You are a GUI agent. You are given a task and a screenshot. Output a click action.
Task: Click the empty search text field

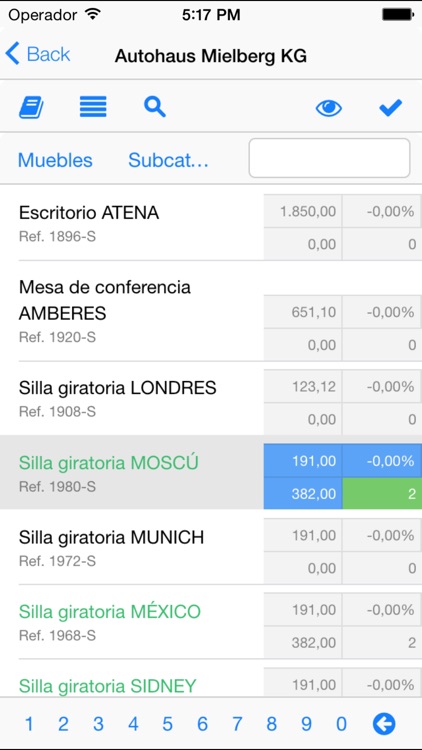pos(329,158)
